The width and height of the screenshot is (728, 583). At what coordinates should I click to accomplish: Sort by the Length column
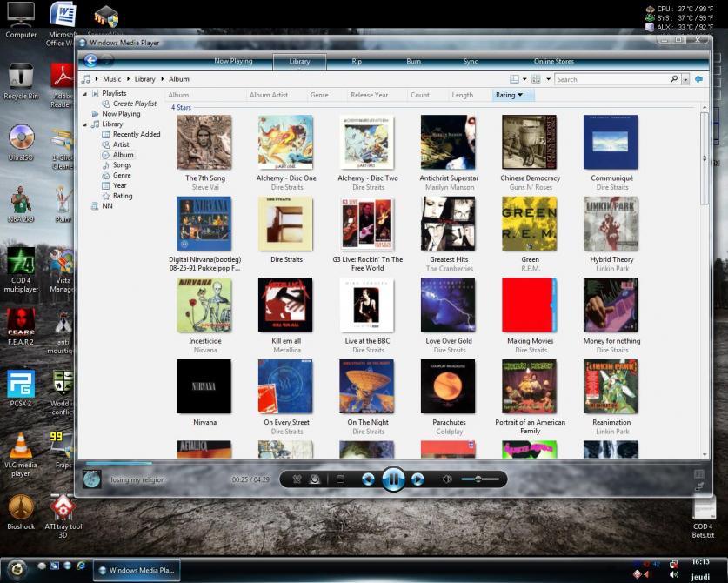(x=463, y=95)
